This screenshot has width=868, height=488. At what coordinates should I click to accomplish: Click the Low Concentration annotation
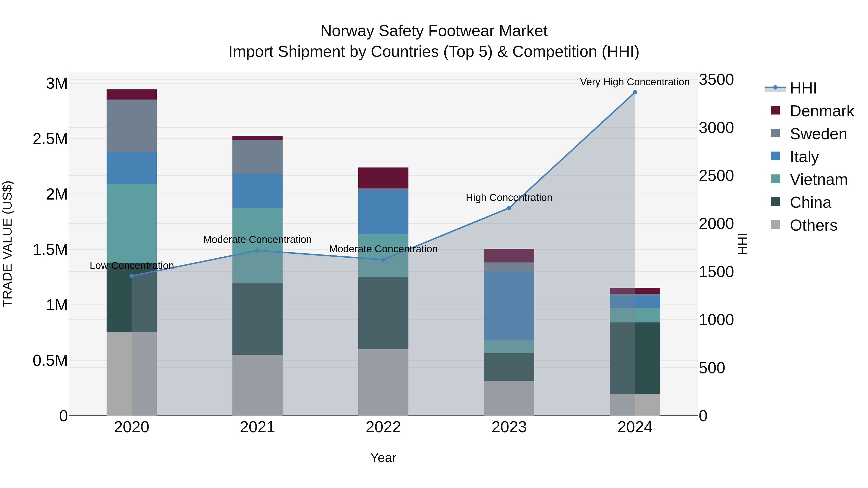[x=132, y=266]
